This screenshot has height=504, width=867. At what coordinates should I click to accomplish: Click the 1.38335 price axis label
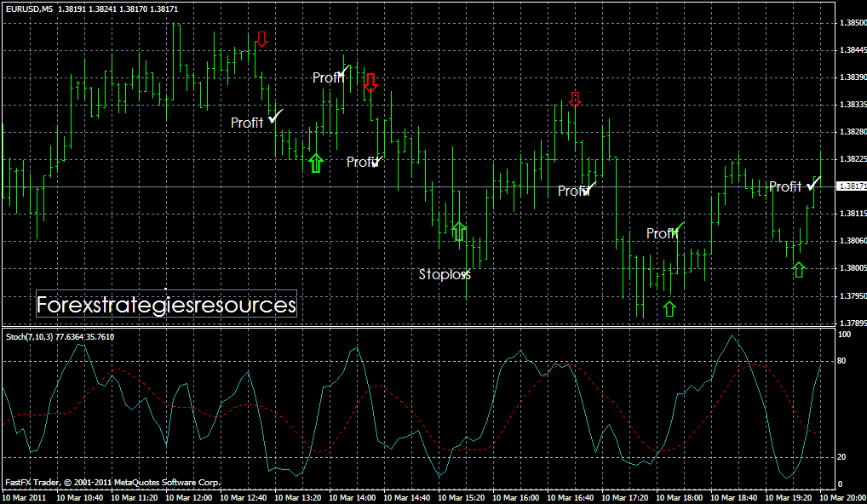[853, 105]
